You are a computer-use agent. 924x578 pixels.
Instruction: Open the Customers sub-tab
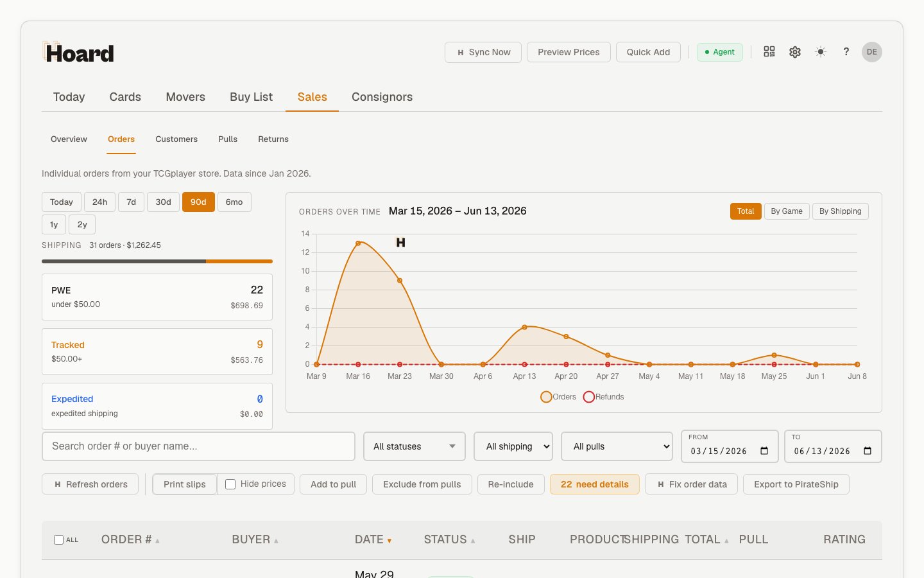(176, 139)
